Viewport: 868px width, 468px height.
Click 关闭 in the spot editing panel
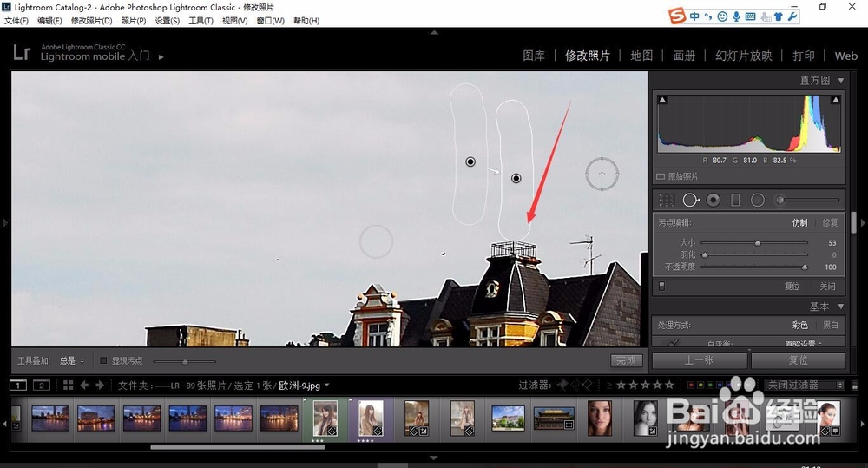(827, 287)
